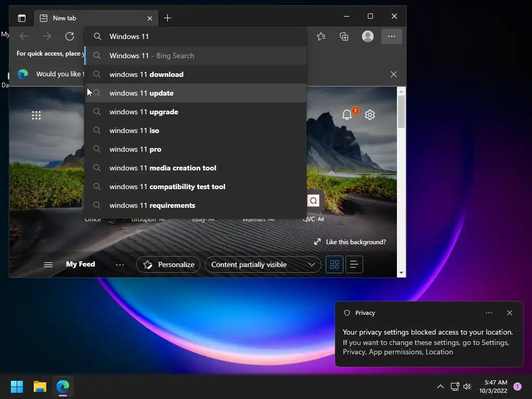This screenshot has height=399, width=532.
Task: Click the Personalize button
Action: pos(168,264)
